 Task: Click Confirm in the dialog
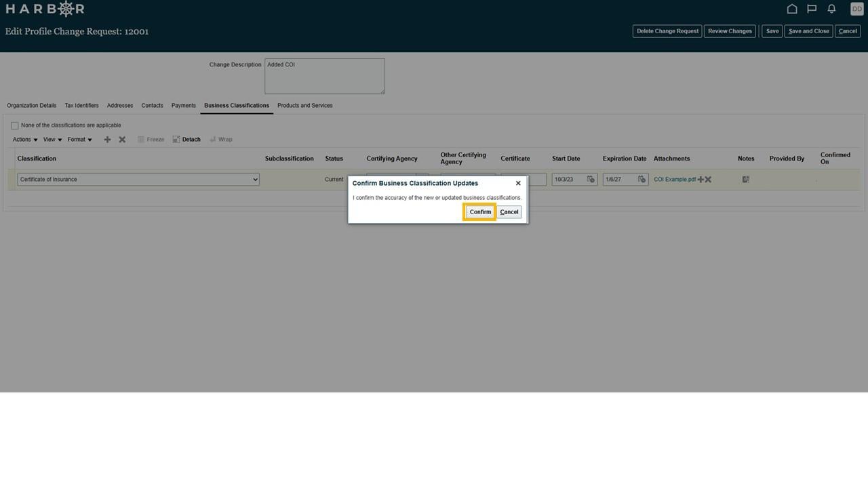point(480,212)
